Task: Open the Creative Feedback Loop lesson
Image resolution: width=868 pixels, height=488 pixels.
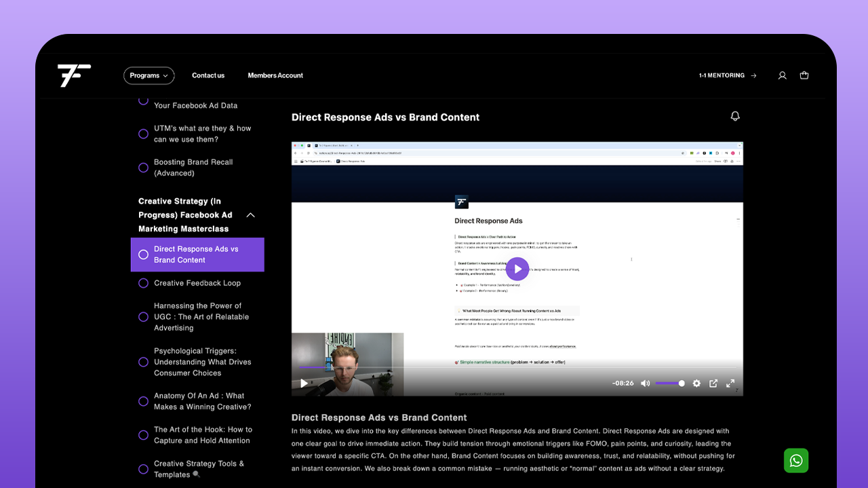Action: [197, 283]
